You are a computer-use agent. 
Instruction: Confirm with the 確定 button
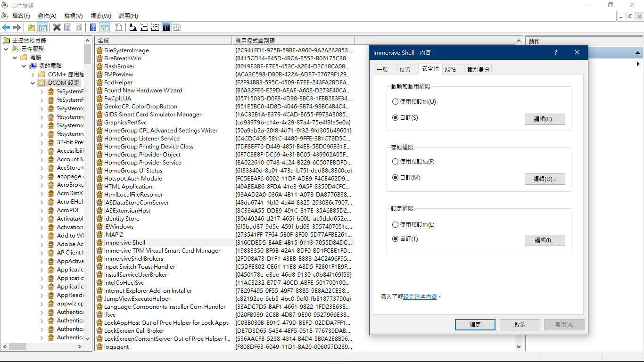pyautogui.click(x=475, y=325)
